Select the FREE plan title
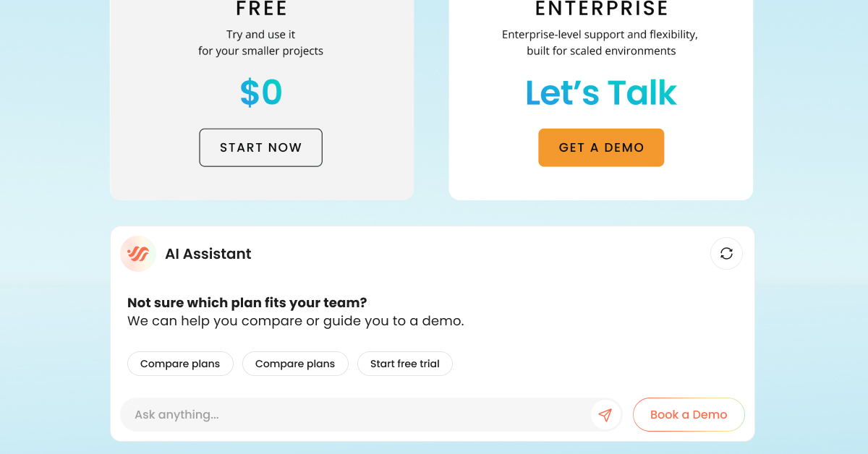The width and height of the screenshot is (868, 454). (261, 9)
